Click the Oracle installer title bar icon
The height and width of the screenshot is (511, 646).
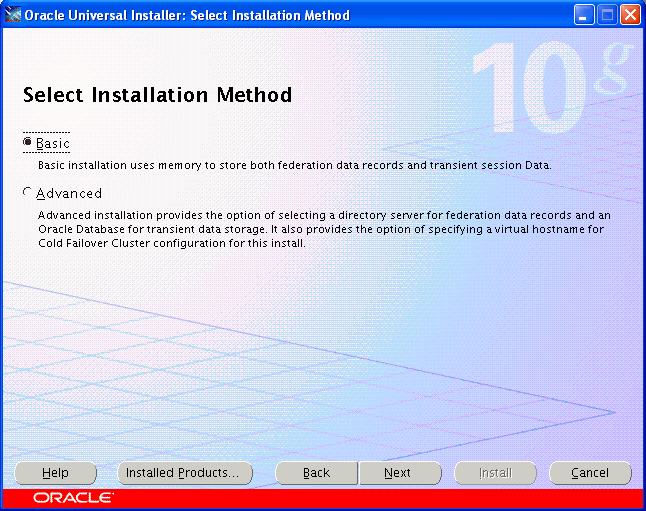coord(13,15)
